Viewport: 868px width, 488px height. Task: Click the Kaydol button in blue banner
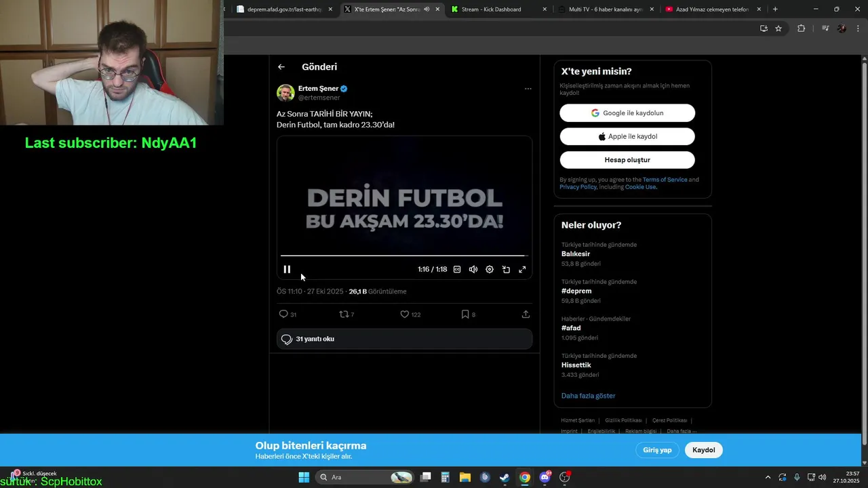click(x=704, y=450)
